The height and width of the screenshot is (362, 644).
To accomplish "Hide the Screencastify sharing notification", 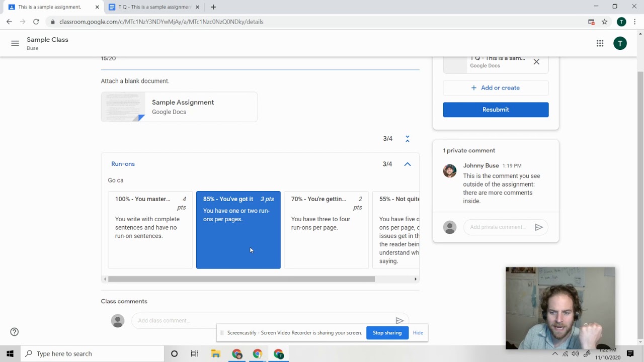I will click(x=418, y=333).
